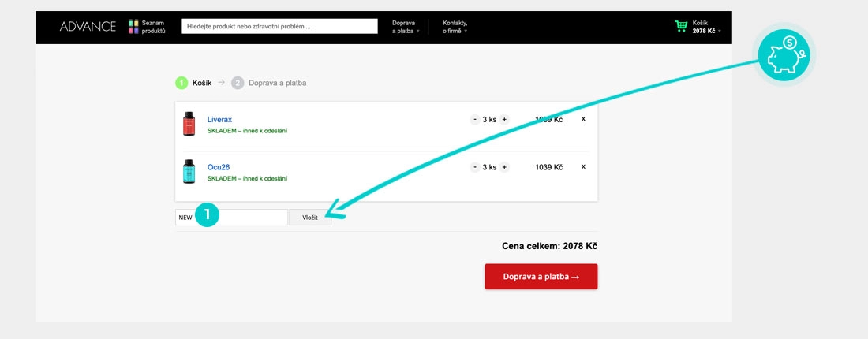Viewport: 868px width, 339px height.
Task: Open the Ocu26 product link
Action: (218, 167)
